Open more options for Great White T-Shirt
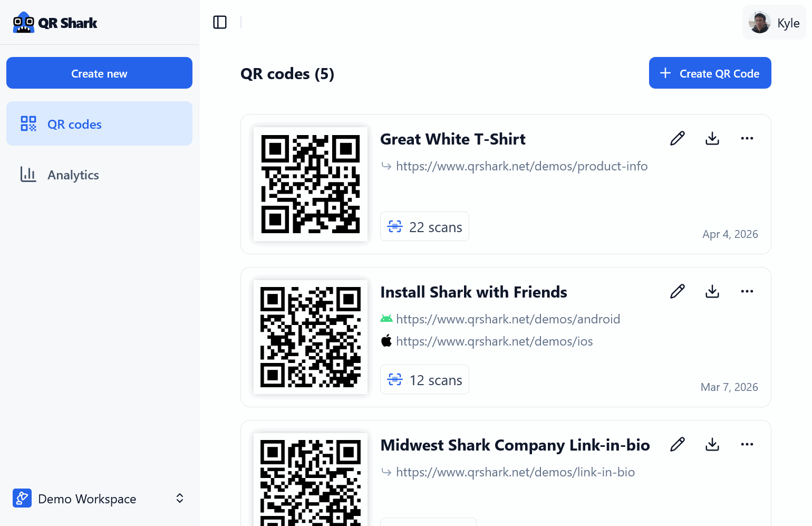Viewport: 812px width, 526px height. pos(747,138)
